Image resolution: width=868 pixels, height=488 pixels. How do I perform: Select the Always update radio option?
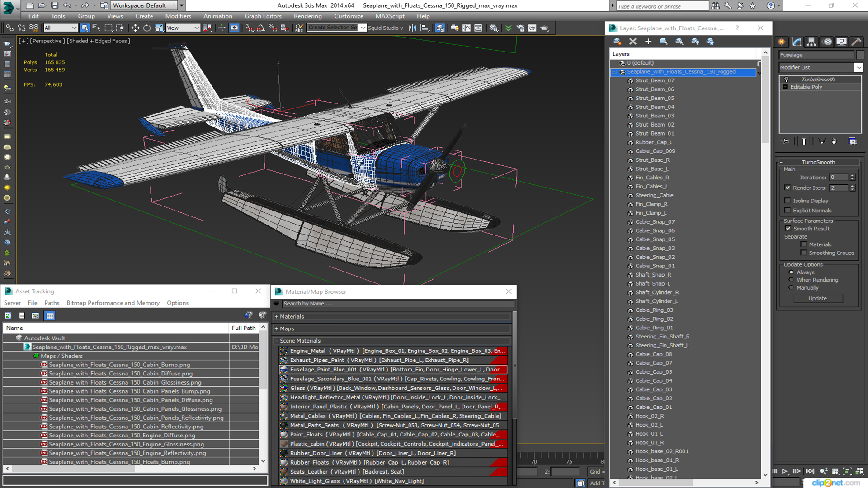point(791,272)
